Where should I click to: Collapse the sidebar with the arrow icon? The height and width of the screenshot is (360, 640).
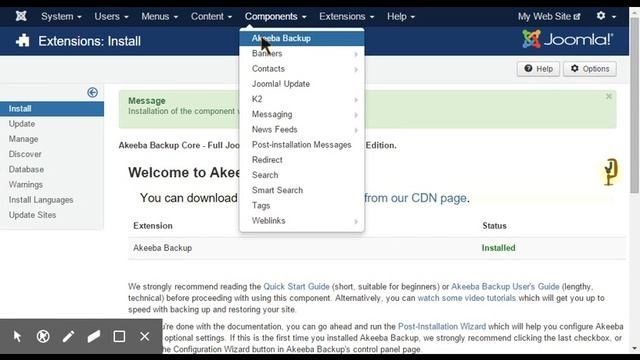point(92,93)
